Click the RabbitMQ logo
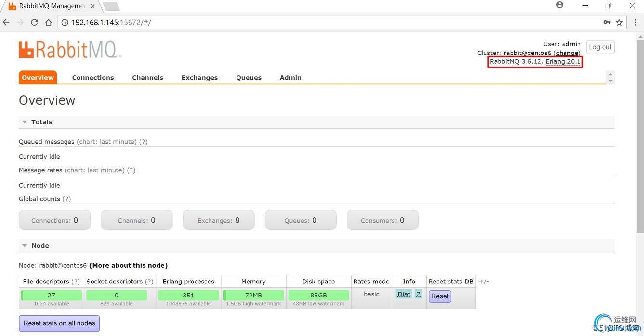Viewport: 644px width, 336px height. 70,50
